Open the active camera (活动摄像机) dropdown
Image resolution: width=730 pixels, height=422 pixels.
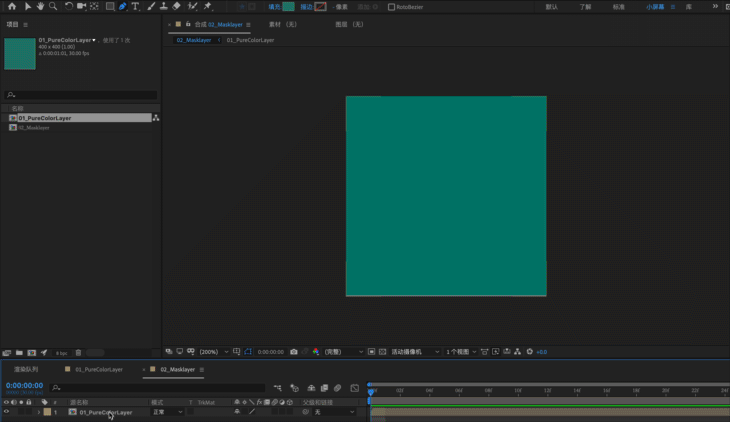415,352
